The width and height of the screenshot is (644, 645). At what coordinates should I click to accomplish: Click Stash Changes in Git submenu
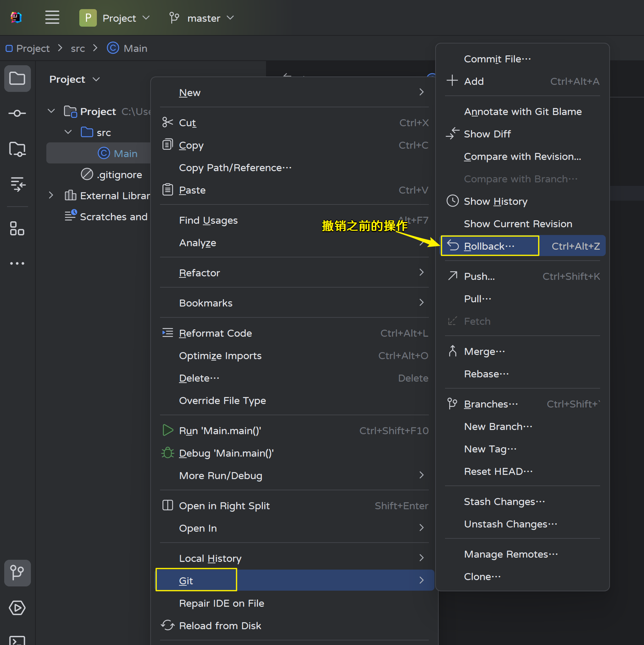504,502
